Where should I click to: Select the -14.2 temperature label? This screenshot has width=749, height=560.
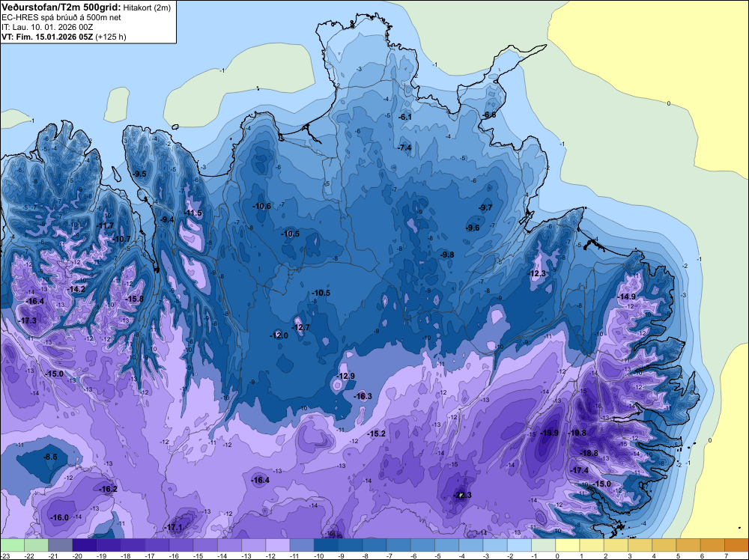point(76,289)
